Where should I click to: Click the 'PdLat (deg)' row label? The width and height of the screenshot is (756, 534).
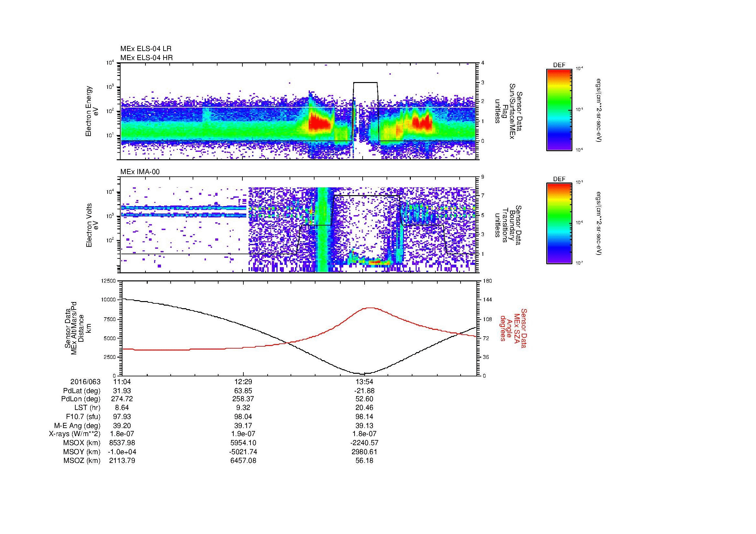(x=82, y=391)
